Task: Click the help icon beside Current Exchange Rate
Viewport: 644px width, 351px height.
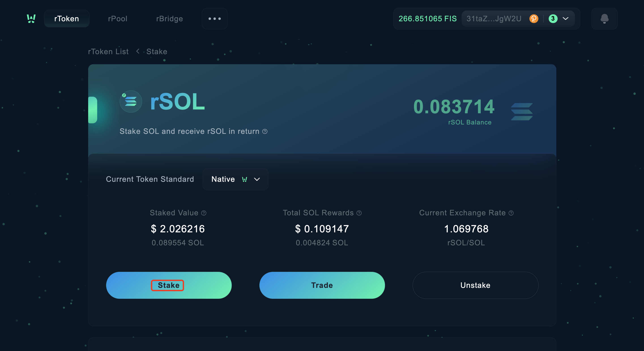Action: point(511,213)
